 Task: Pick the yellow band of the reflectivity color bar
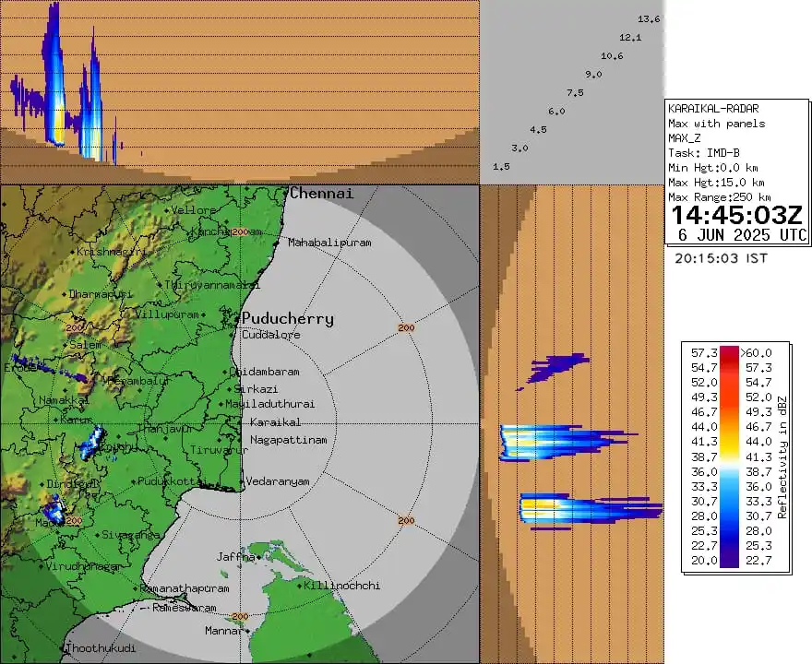pyautogui.click(x=729, y=446)
